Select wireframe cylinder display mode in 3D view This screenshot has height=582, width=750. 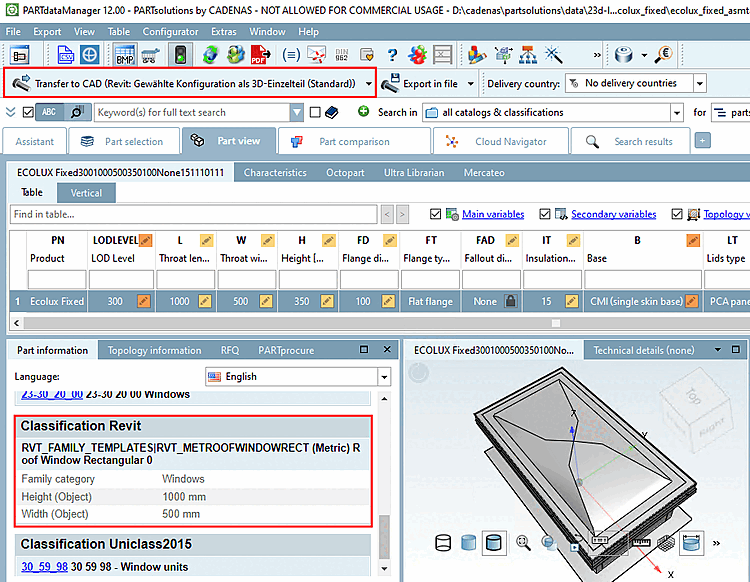coord(443,543)
